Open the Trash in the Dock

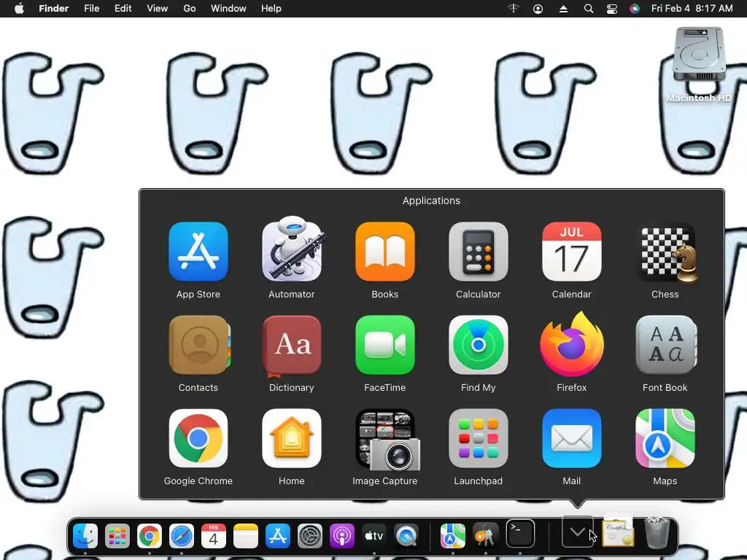tap(657, 533)
